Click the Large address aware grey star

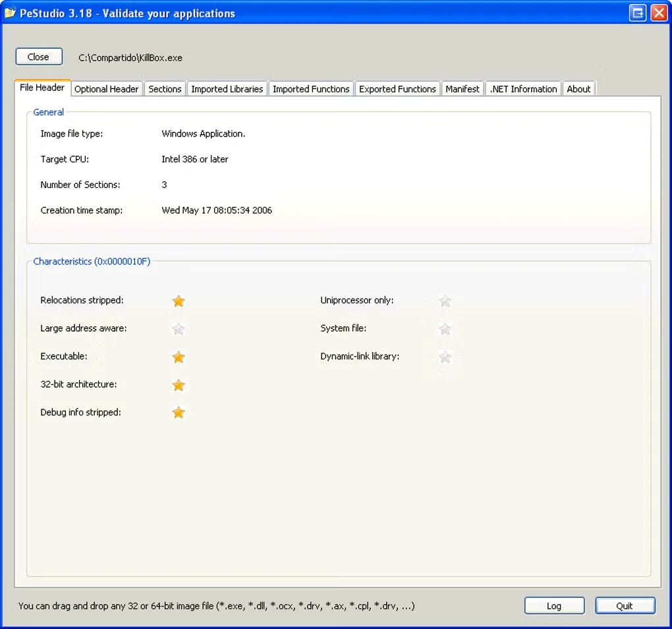point(179,329)
